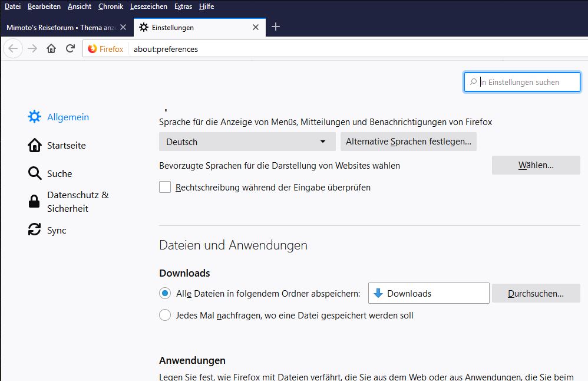This screenshot has width=588, height=381.
Task: Click the Dateien und Anwendungen heading
Action: [233, 245]
